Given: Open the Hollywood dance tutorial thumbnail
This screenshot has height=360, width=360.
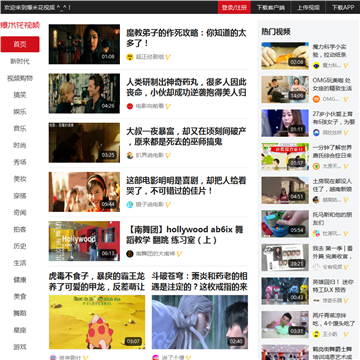Looking at the screenshot, I should pyautogui.click(x=84, y=241).
